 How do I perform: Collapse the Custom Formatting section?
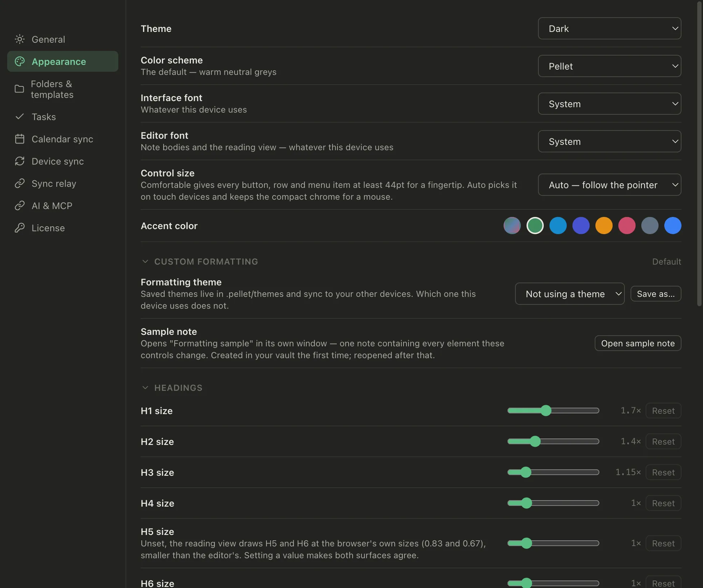coord(145,261)
